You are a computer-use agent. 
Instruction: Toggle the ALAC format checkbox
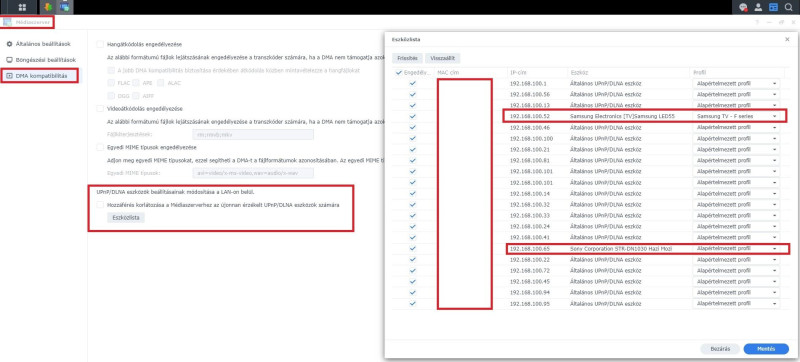tap(161, 83)
